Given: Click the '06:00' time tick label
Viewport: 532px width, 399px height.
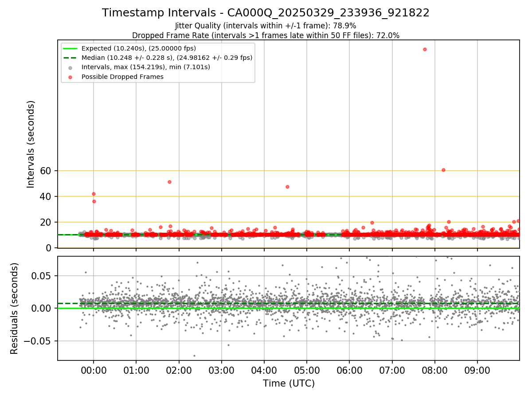Looking at the screenshot, I should point(349,370).
